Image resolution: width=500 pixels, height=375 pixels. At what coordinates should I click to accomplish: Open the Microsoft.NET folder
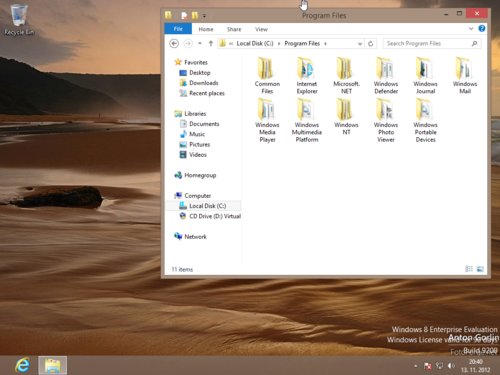(346, 76)
